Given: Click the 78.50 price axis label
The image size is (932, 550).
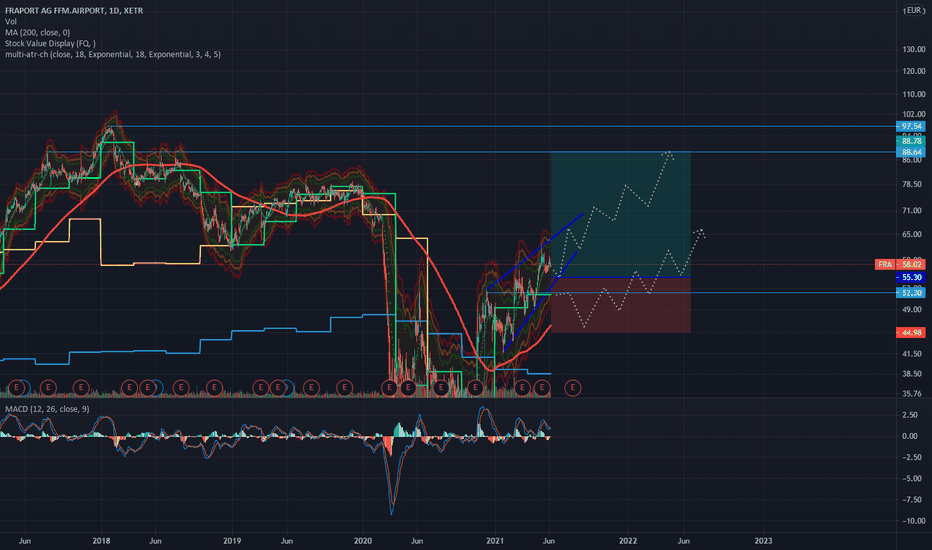Looking at the screenshot, I should click(914, 185).
